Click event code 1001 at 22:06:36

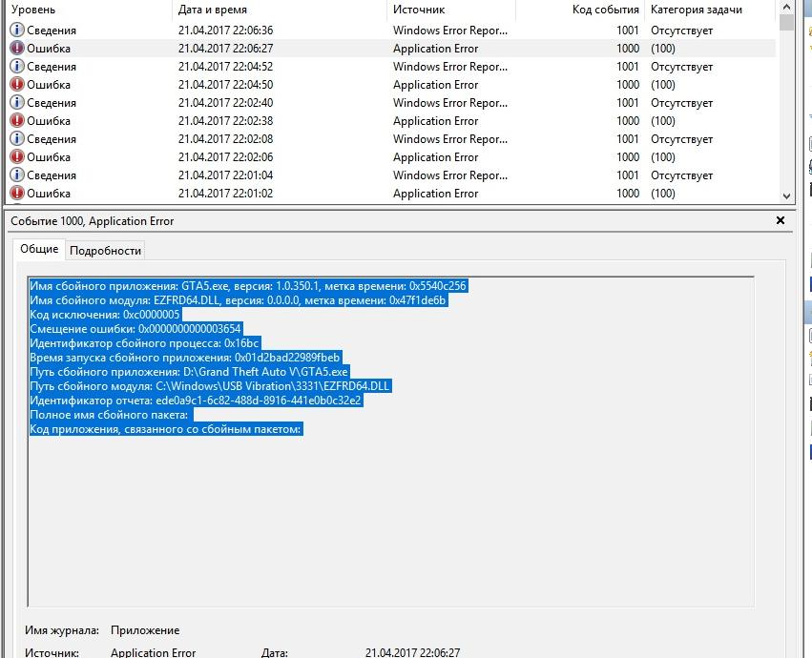(628, 30)
